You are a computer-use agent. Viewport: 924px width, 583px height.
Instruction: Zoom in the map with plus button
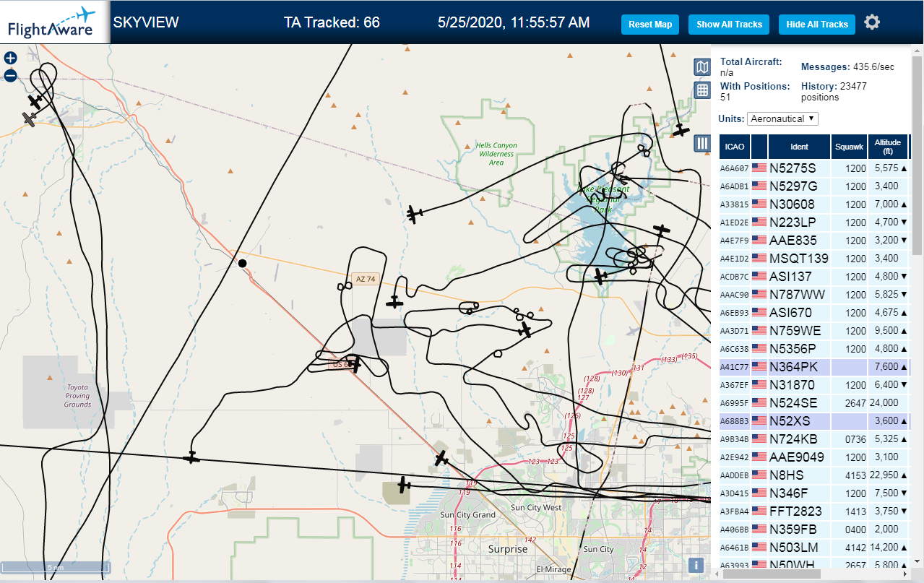point(10,59)
